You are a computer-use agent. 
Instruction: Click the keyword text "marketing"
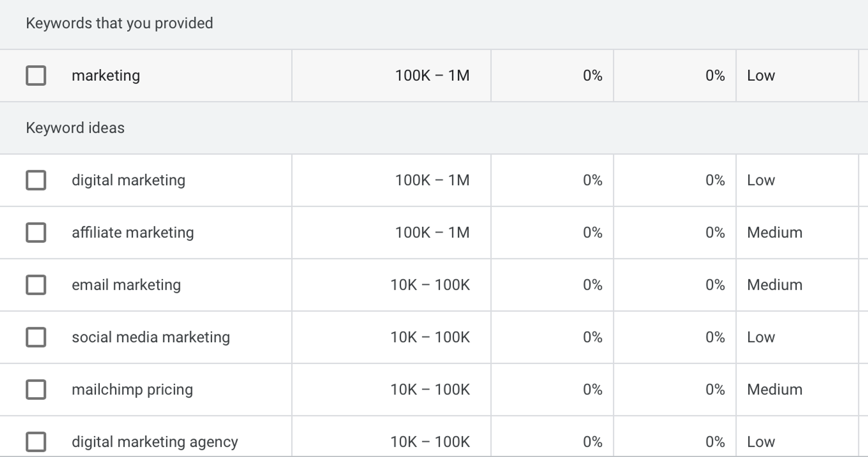coord(105,76)
